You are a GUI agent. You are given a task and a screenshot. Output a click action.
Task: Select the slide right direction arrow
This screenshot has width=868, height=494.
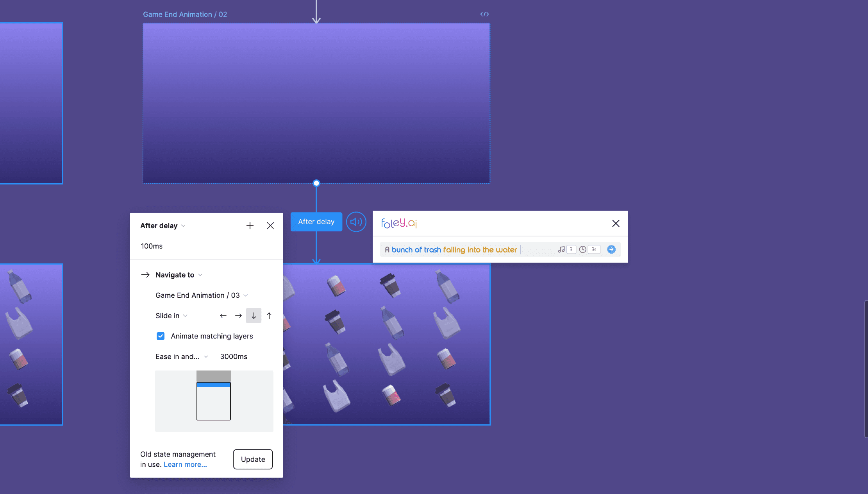(x=238, y=316)
